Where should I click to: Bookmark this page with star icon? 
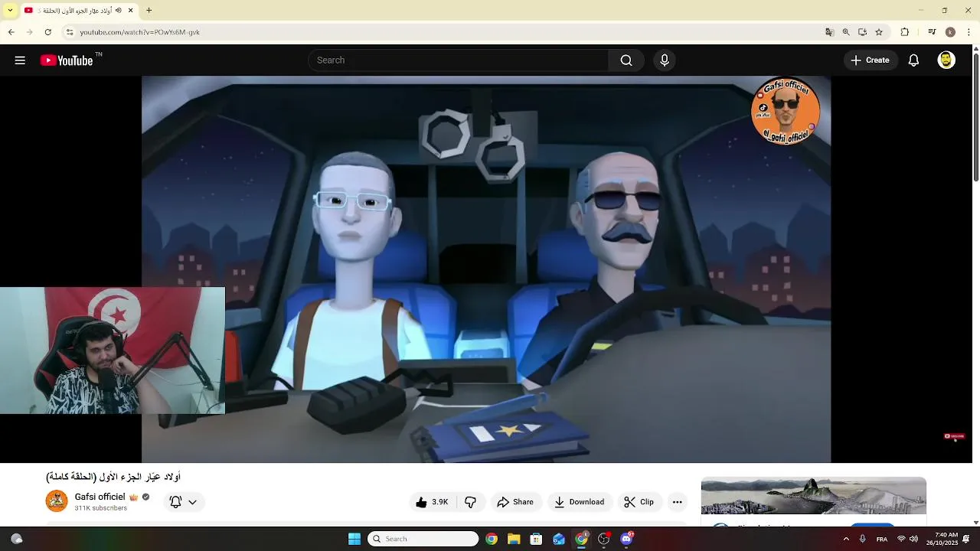pos(879,32)
